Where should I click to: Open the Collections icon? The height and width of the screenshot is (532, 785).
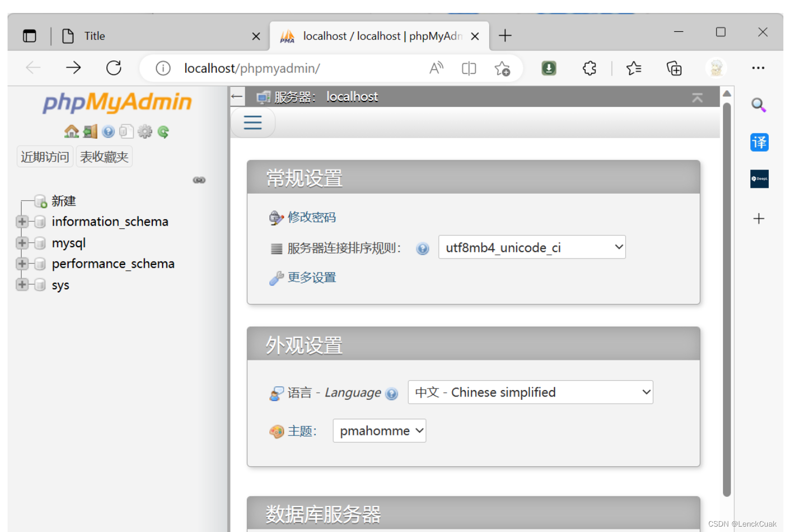tap(674, 69)
